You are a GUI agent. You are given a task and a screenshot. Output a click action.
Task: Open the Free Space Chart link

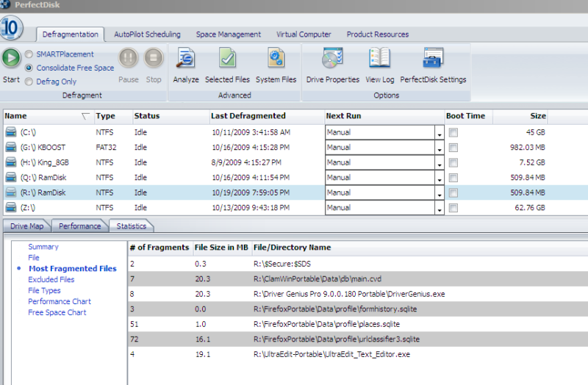click(x=57, y=312)
